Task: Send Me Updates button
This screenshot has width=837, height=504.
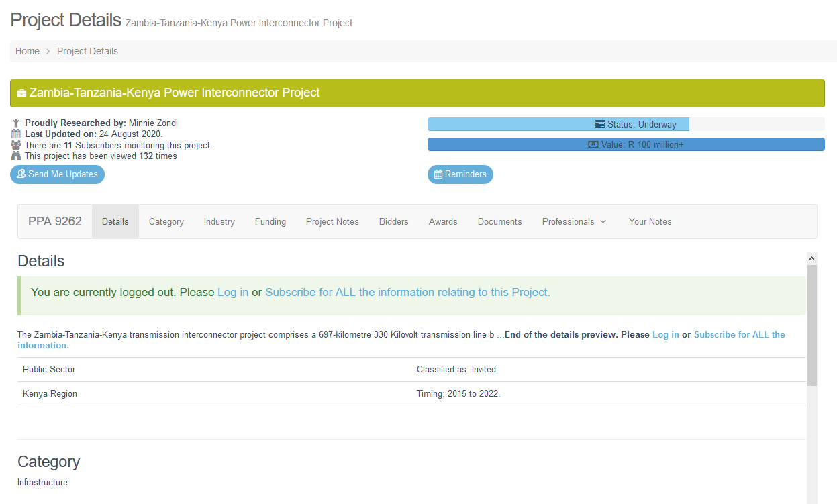Action: pyautogui.click(x=57, y=174)
